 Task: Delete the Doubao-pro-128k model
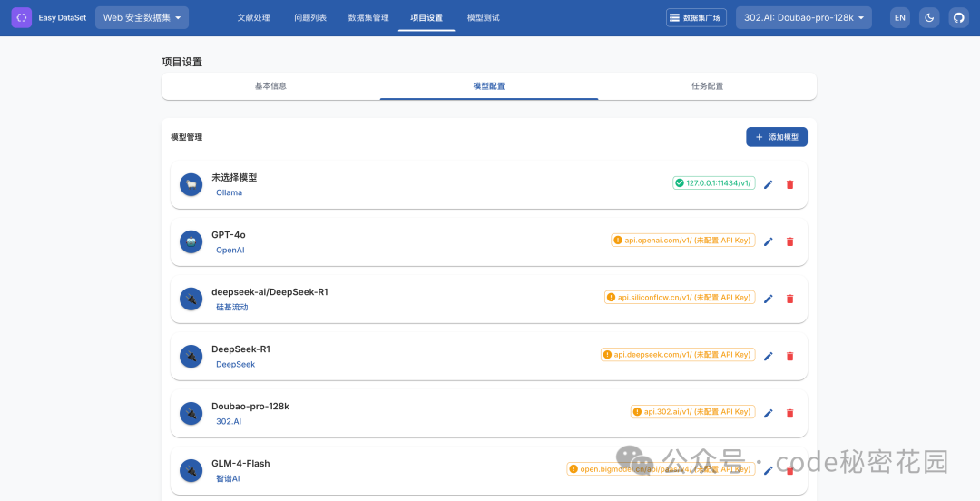pos(790,414)
